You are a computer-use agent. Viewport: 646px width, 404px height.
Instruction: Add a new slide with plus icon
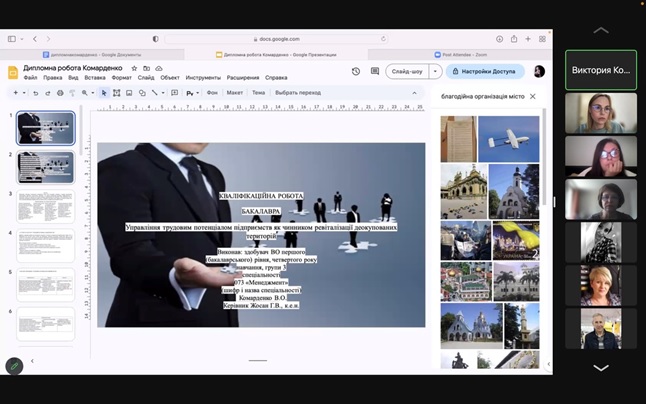click(15, 93)
